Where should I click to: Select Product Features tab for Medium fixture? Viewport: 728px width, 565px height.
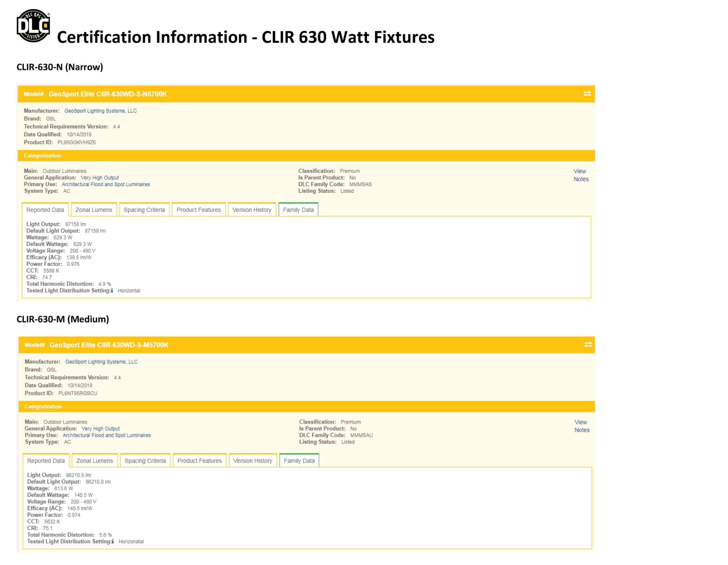[200, 461]
